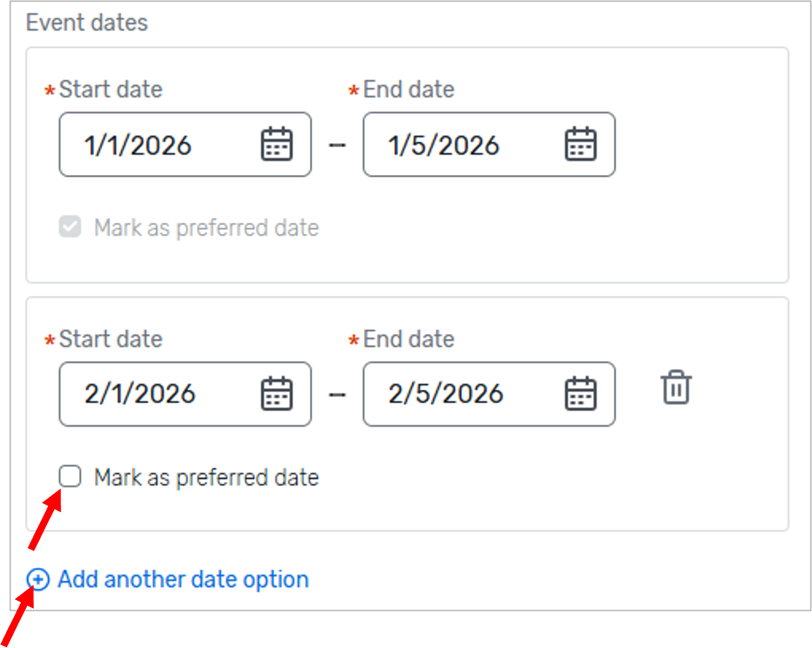The height and width of the screenshot is (648, 812).
Task: Click the 1/5/2026 end date field
Action: click(x=489, y=144)
